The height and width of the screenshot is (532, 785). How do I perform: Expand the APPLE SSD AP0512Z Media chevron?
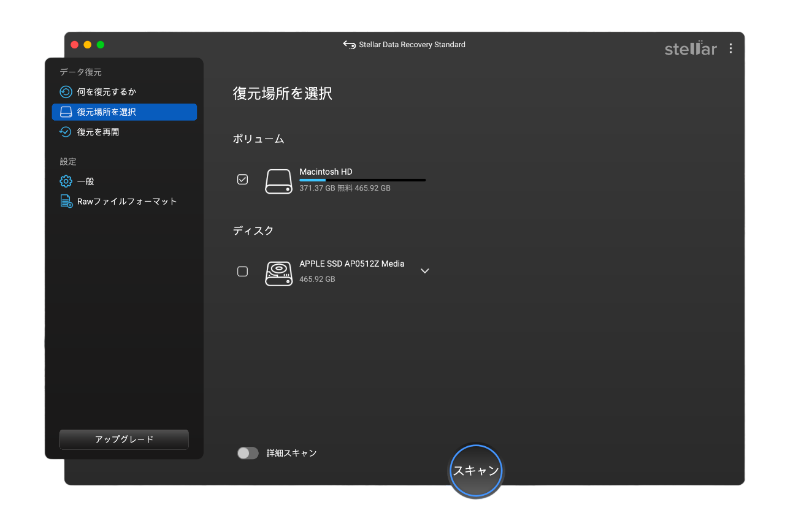tap(424, 271)
